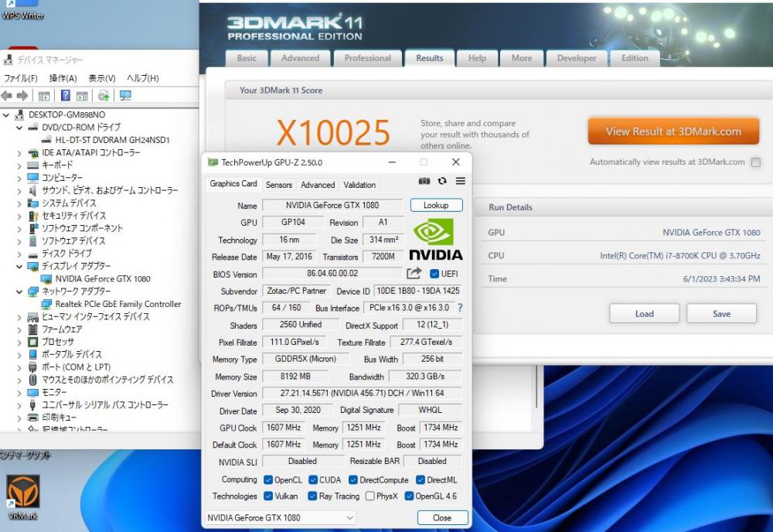The height and width of the screenshot is (532, 773).
Task: Open the WPS Writer desktop shortcut
Action: pos(22,10)
